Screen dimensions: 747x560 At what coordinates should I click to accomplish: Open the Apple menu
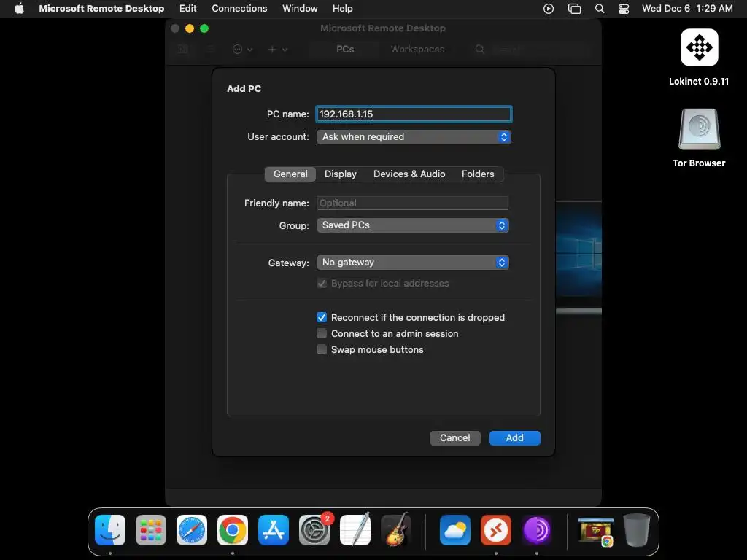pos(19,9)
